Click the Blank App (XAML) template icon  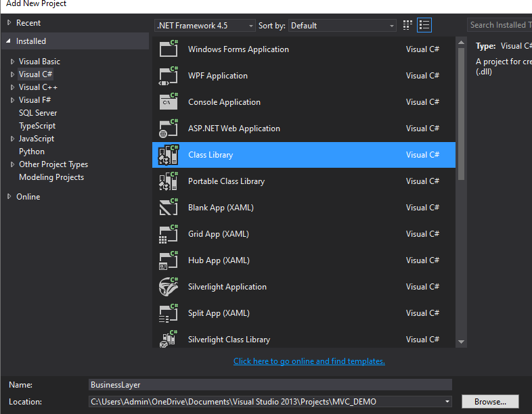(169, 208)
